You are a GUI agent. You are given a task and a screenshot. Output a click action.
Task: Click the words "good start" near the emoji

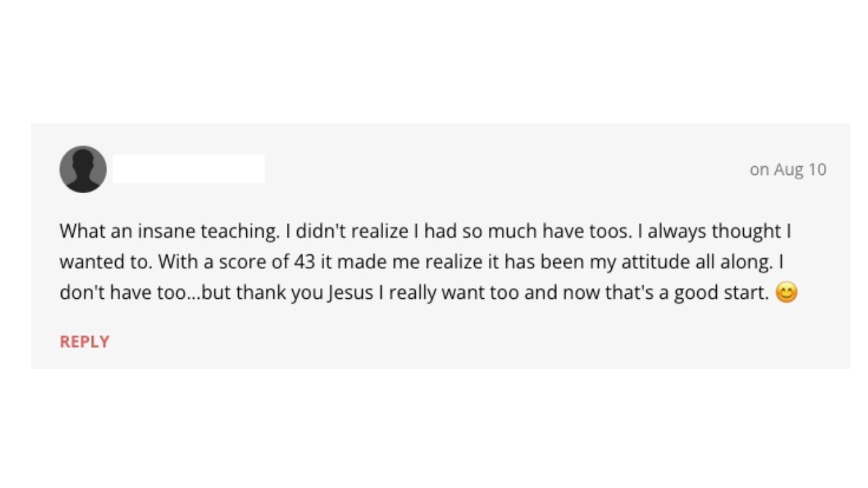(x=718, y=293)
